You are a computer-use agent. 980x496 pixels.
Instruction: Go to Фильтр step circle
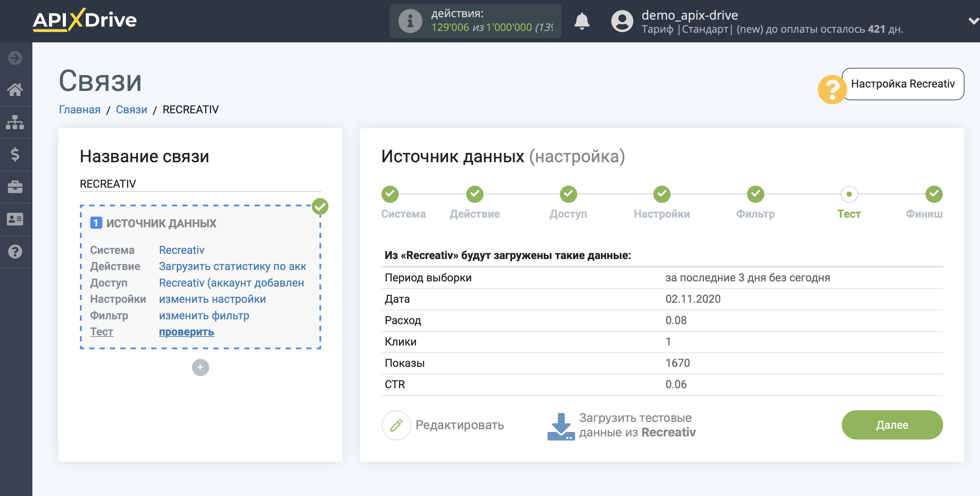pyautogui.click(x=756, y=194)
